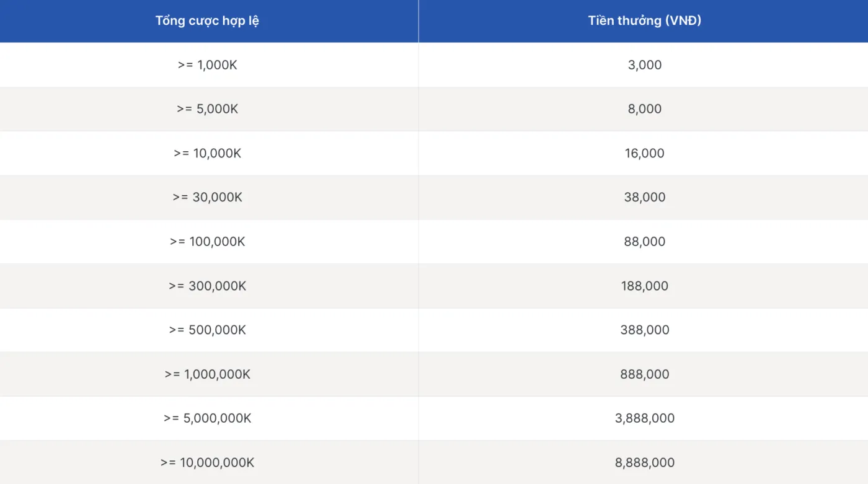Select the ">= 300,000K" cell

point(207,286)
